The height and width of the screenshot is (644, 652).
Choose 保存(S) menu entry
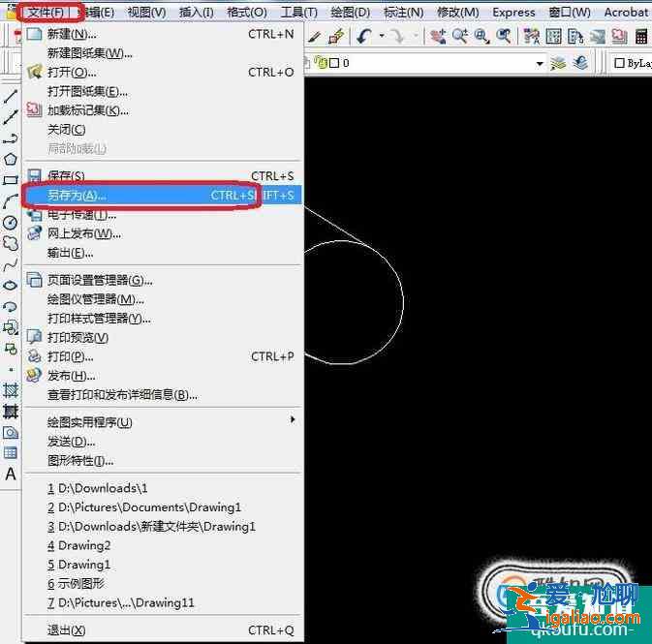click(x=163, y=176)
